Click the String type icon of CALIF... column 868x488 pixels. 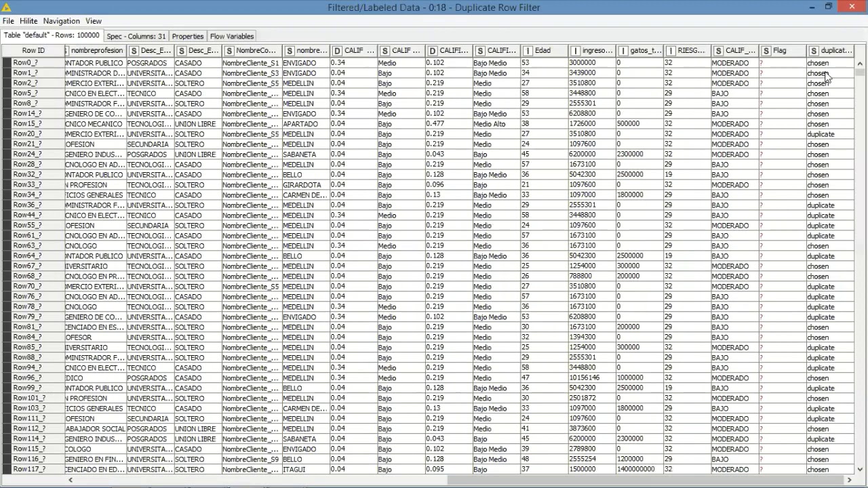click(x=385, y=51)
